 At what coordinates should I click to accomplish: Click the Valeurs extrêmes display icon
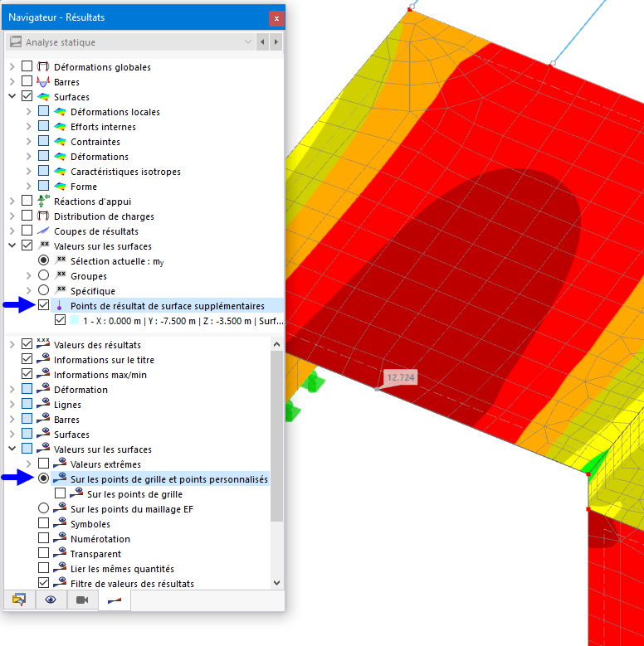(x=60, y=464)
